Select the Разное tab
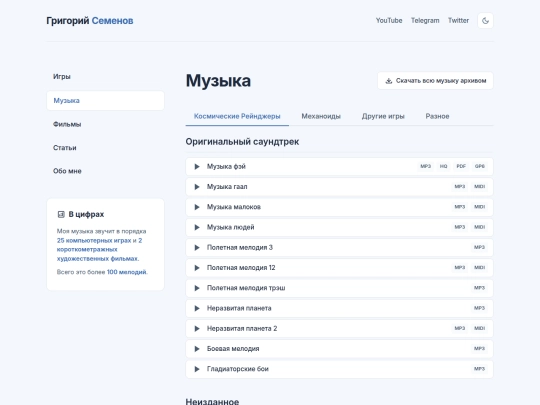 pyautogui.click(x=437, y=116)
